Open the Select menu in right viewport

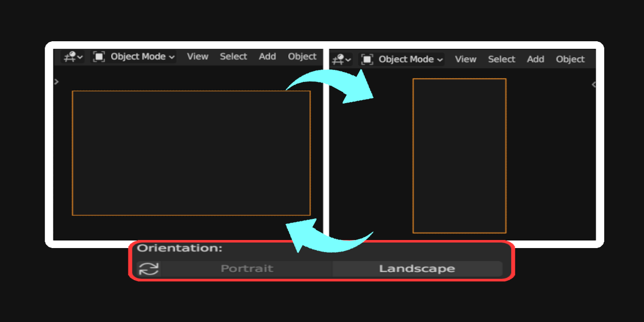point(501,59)
